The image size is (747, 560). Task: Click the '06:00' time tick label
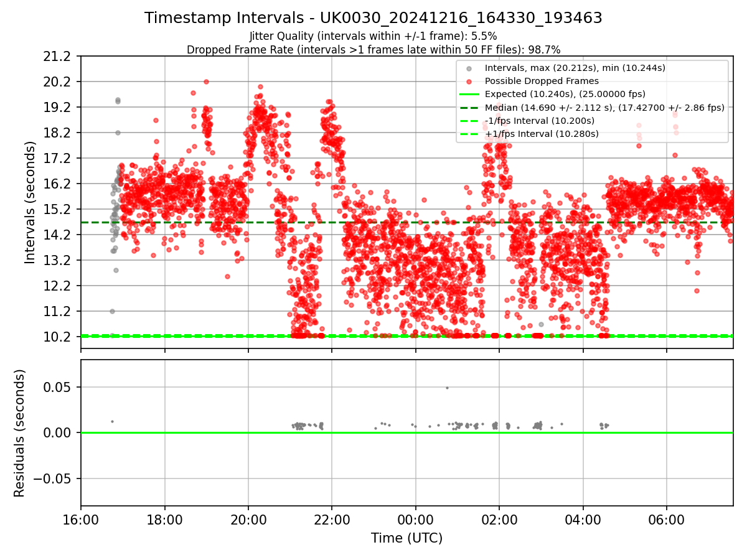667,520
